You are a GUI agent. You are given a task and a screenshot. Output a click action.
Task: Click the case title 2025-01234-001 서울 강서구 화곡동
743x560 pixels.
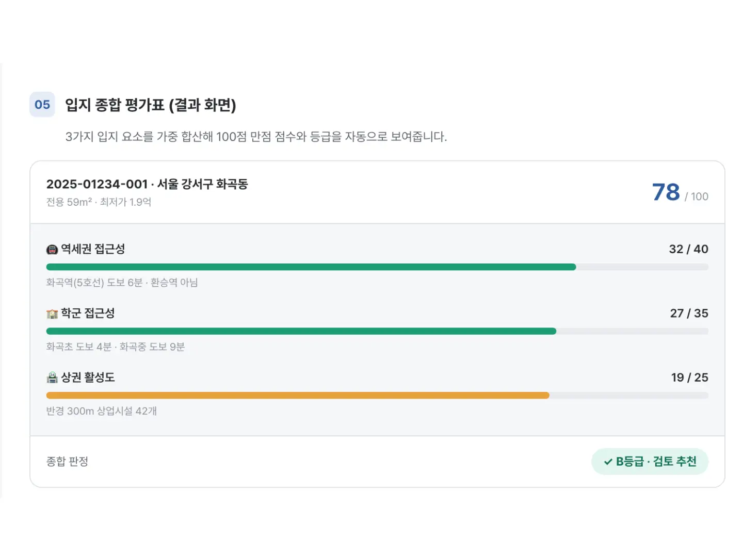coord(147,184)
